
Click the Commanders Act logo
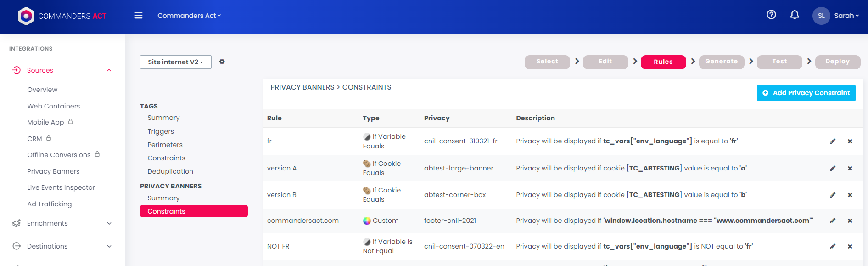click(62, 16)
